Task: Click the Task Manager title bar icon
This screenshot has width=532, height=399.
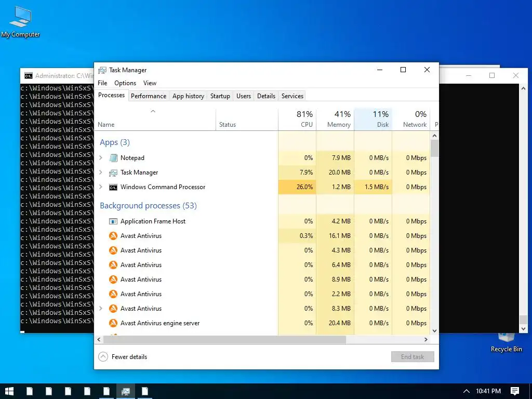Action: click(102, 70)
